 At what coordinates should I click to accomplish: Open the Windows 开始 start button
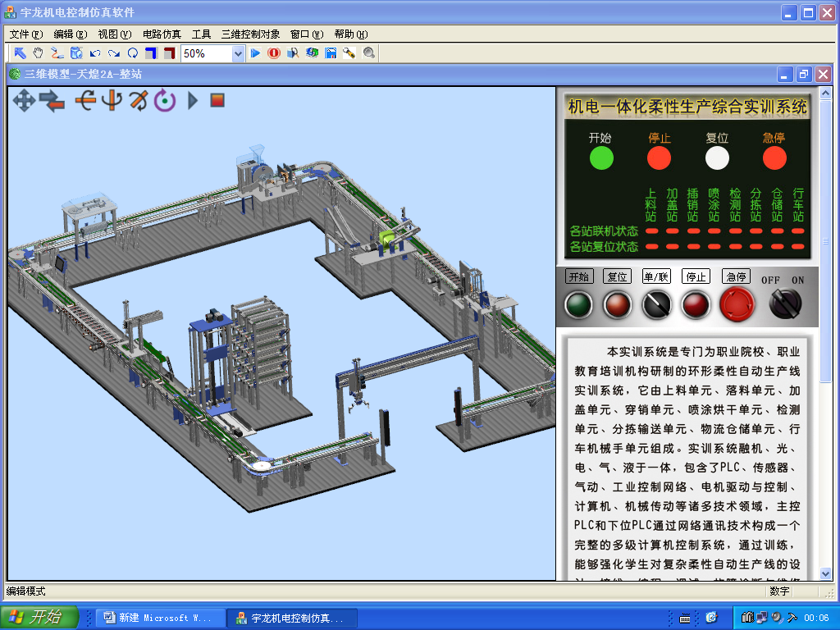coord(39,617)
